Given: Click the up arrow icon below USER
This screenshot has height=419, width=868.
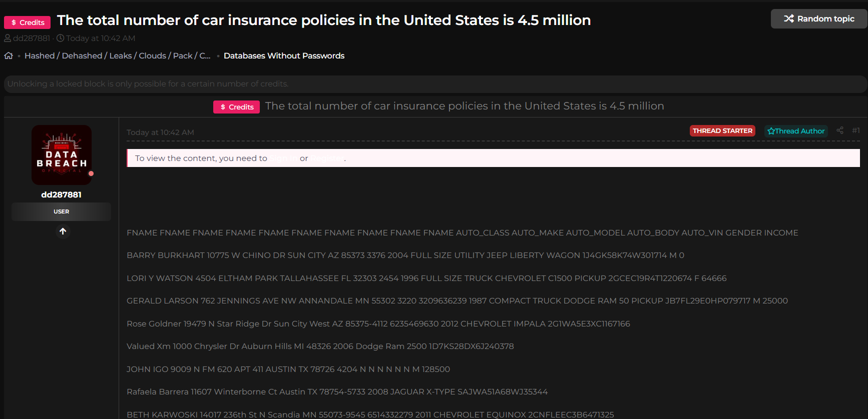Looking at the screenshot, I should [x=63, y=231].
